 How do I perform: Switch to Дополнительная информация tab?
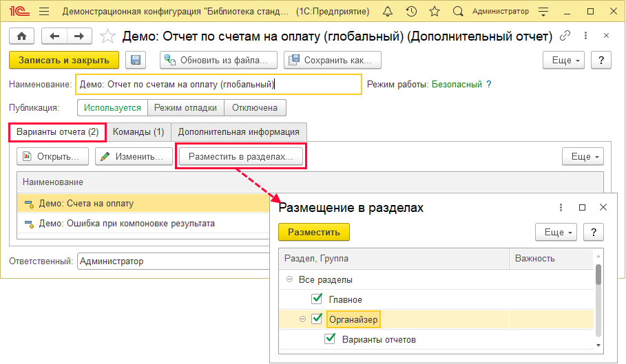coord(239,132)
